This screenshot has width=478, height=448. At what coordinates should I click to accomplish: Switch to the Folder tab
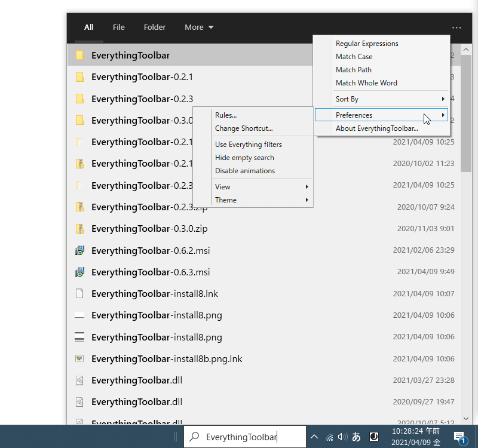click(x=155, y=27)
